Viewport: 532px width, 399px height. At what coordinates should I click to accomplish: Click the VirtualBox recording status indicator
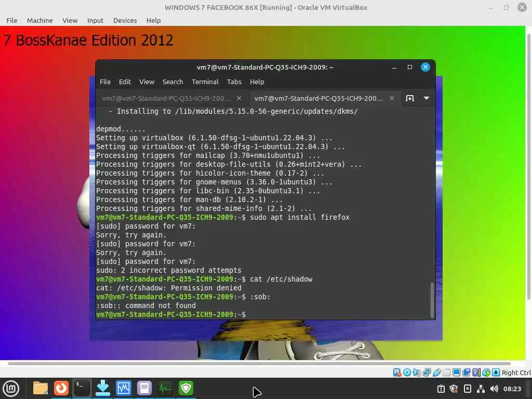tap(466, 373)
